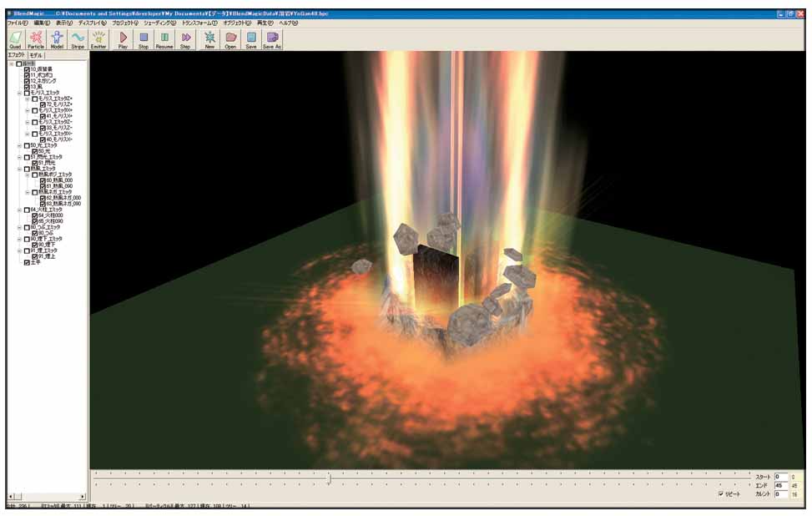The height and width of the screenshot is (516, 812).
Task: Collapse the 91_煙上_エミッタ group
Action: click(20, 250)
